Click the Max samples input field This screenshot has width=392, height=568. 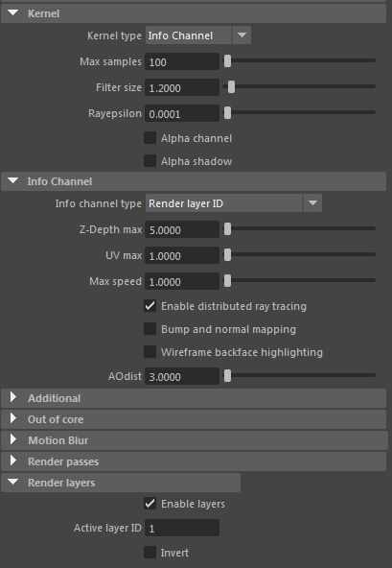click(x=182, y=61)
